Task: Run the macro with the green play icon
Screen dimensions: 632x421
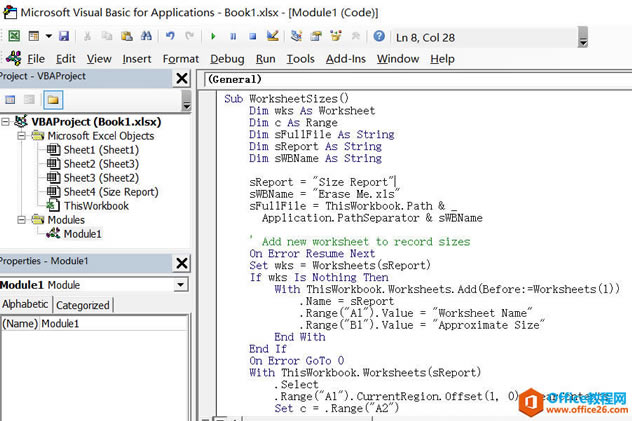Action: [213, 36]
